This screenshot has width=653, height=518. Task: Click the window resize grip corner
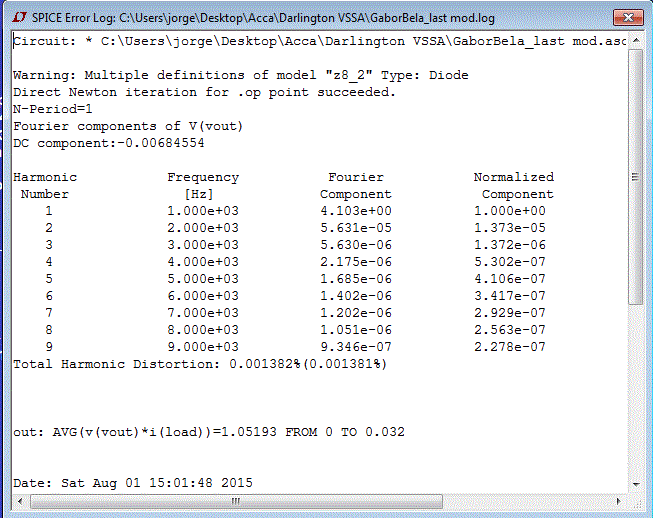637,504
